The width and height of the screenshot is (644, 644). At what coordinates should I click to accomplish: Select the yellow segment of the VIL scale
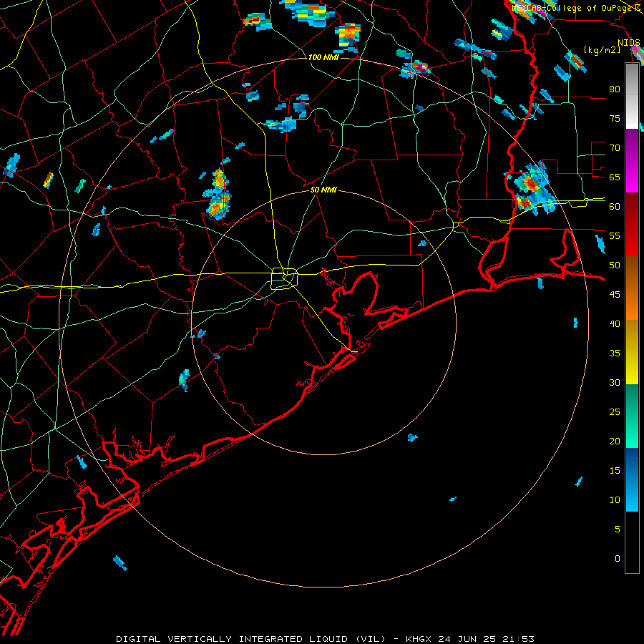(x=632, y=352)
